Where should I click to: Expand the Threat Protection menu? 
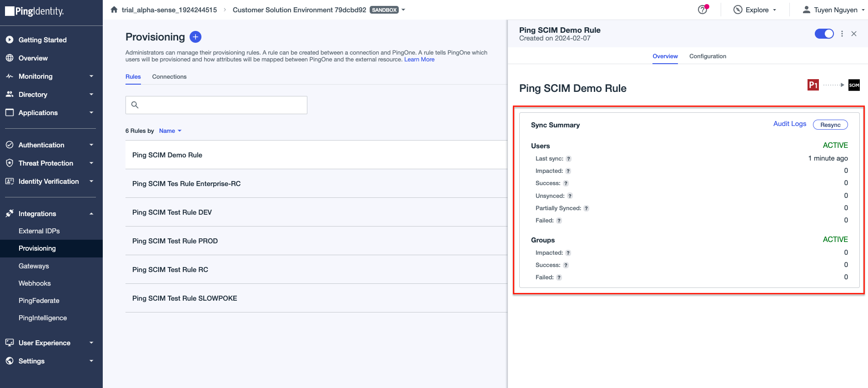coord(91,163)
